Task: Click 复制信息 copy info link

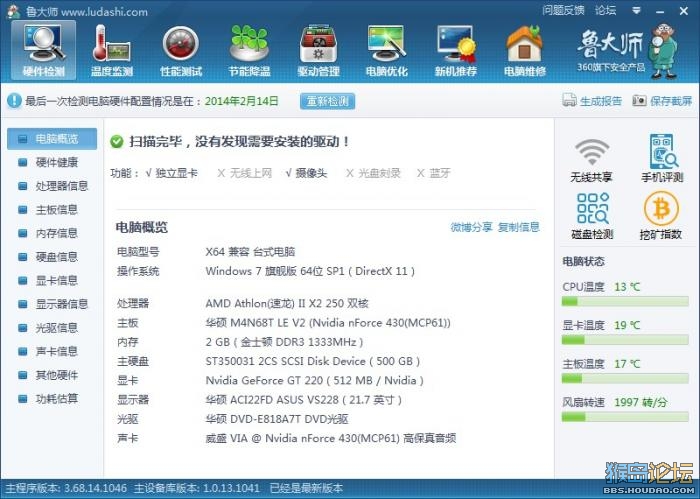Action: tap(519, 227)
